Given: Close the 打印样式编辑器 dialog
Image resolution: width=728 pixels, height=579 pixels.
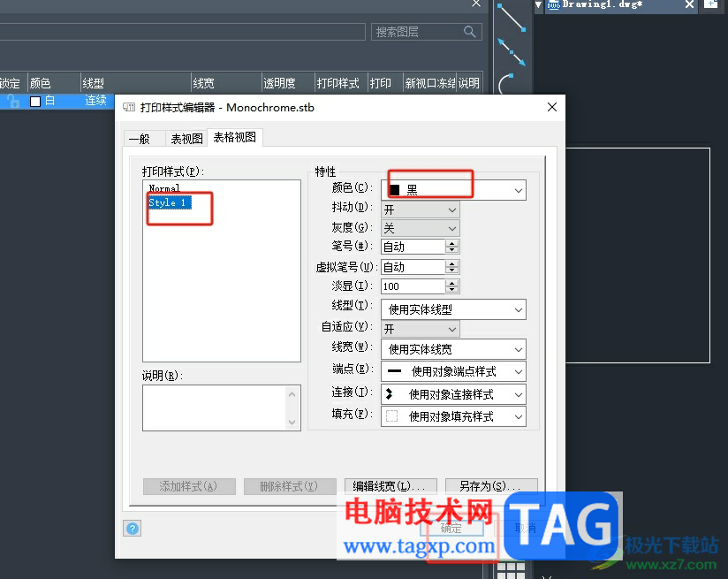Looking at the screenshot, I should (x=551, y=107).
